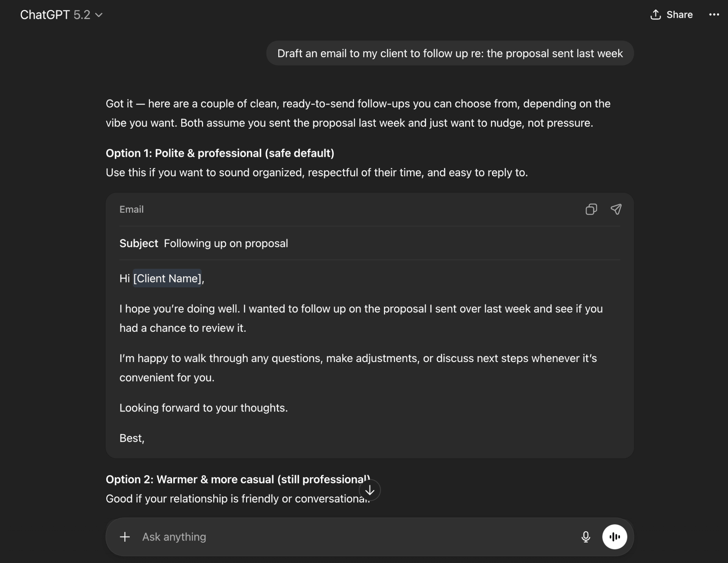Launch voice mode with the waveform button

(614, 537)
